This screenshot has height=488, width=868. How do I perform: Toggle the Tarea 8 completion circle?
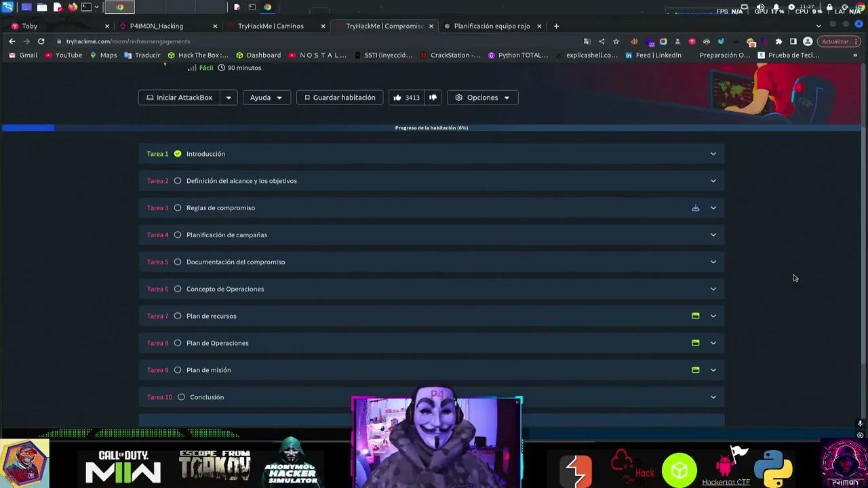coord(178,343)
